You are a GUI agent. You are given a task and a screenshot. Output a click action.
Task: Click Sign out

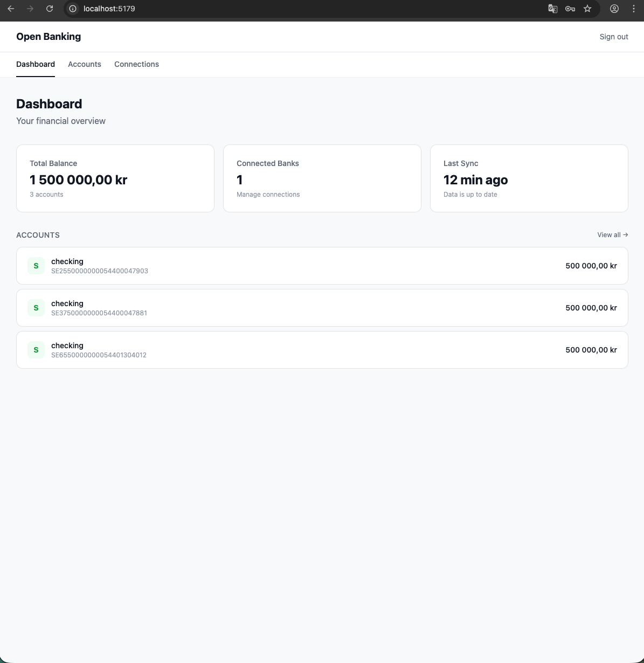pyautogui.click(x=614, y=36)
